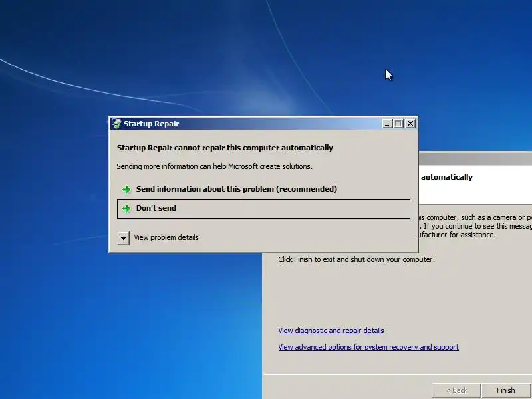Expand View problem details arrow
The height and width of the screenshot is (399, 532).
click(123, 238)
